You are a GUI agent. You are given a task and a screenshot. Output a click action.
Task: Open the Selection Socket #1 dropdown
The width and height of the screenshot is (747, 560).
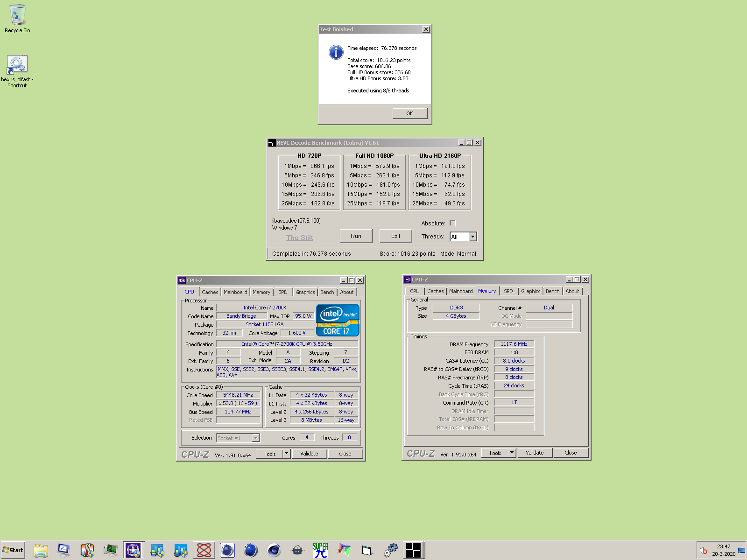pyautogui.click(x=255, y=438)
